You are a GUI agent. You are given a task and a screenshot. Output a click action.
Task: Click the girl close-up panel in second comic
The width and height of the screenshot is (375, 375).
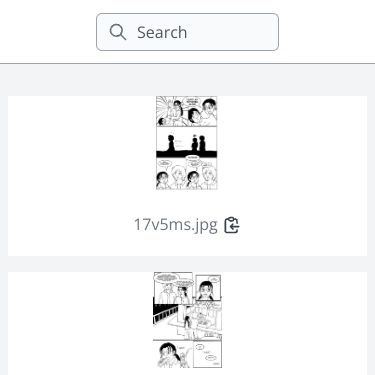coord(208,288)
